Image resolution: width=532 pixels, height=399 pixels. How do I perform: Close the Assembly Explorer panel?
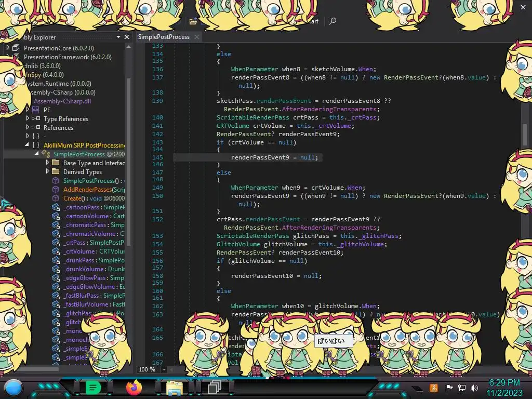(x=127, y=37)
